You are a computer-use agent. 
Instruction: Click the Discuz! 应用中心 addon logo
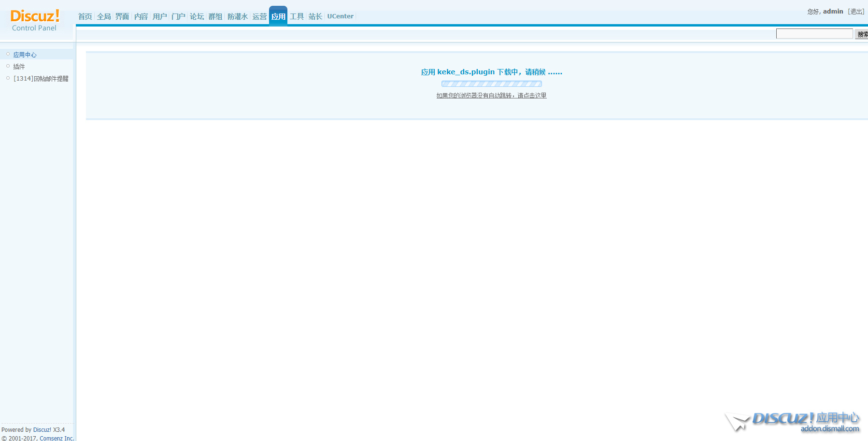click(793, 422)
